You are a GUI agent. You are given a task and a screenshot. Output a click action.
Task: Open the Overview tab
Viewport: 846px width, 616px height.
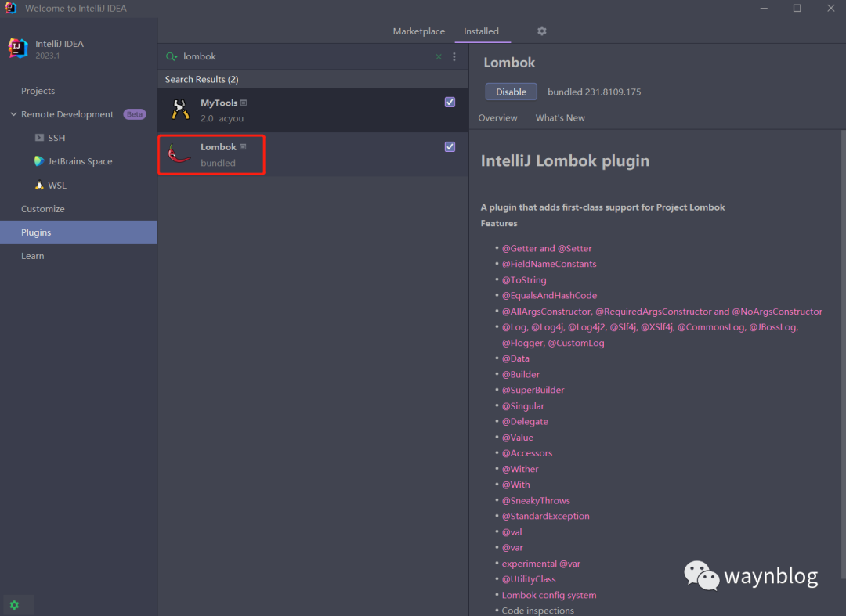click(497, 118)
